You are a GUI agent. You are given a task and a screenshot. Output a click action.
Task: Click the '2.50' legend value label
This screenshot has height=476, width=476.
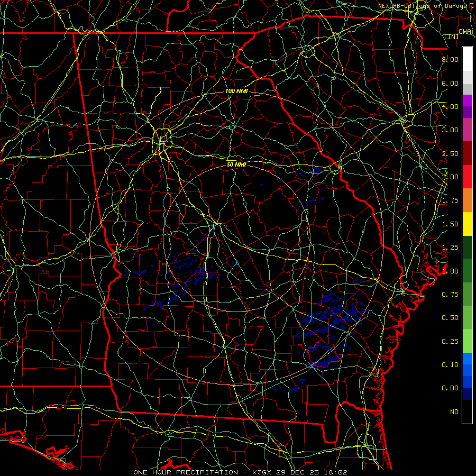(450, 153)
